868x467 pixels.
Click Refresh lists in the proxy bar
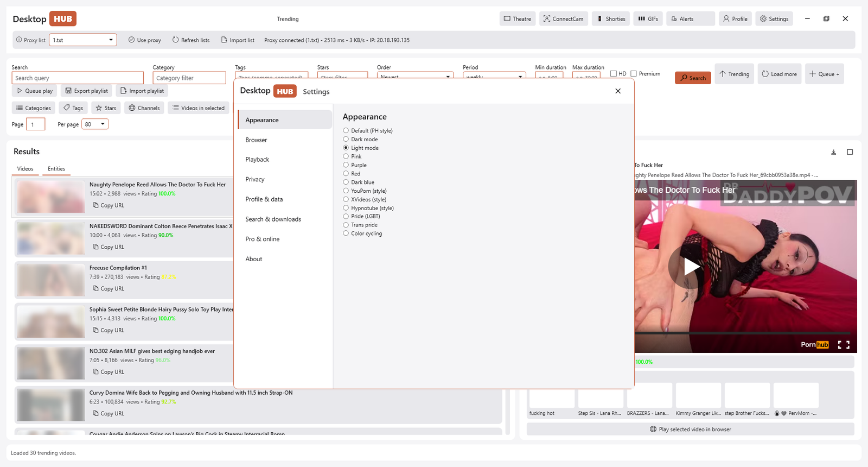pyautogui.click(x=191, y=40)
